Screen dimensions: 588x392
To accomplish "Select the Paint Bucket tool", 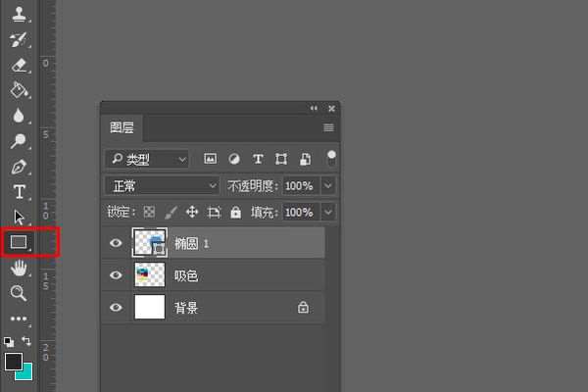I will [19, 90].
